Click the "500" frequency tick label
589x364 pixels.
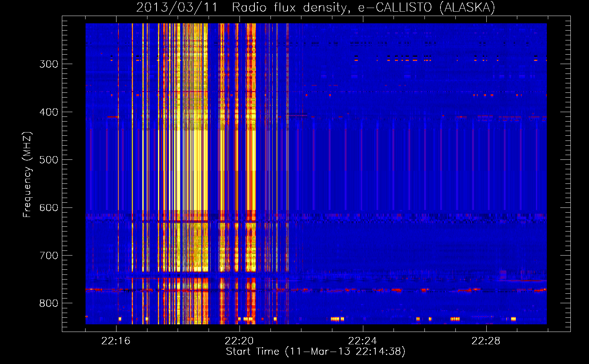tap(49, 160)
